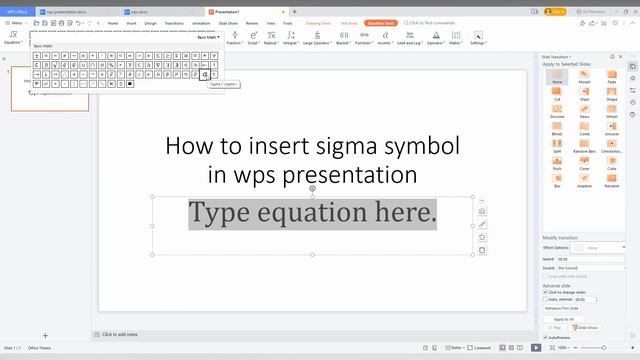
Task: Enable the Auto interval checkbox
Action: pyautogui.click(x=545, y=299)
